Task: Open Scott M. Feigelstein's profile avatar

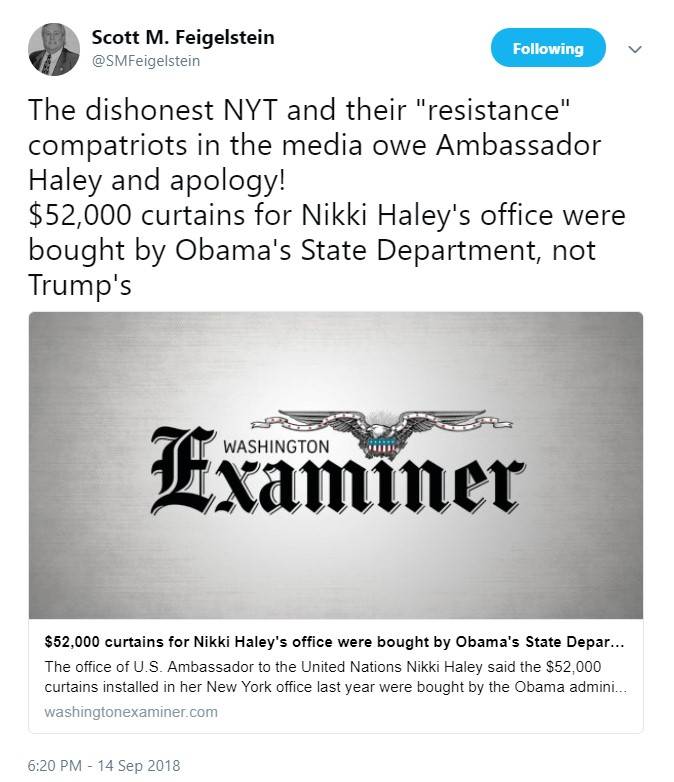Action: [54, 49]
